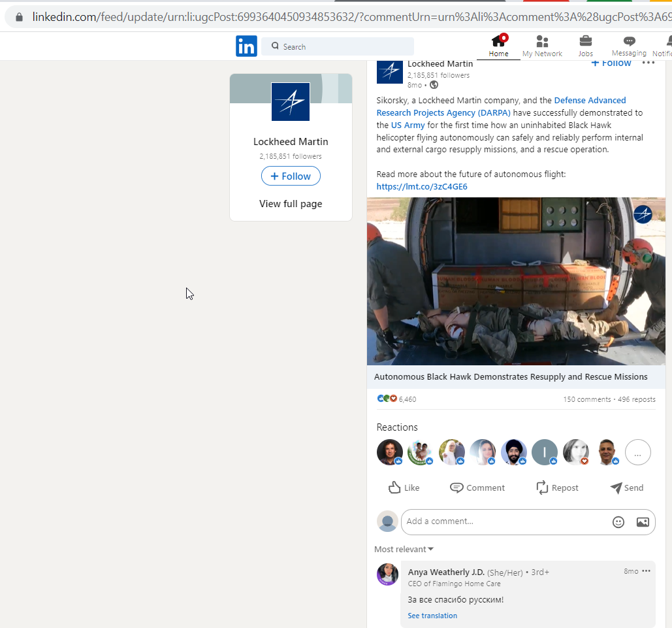The width and height of the screenshot is (672, 628).
Task: Click the globe visibility icon under post header
Action: coord(434,85)
